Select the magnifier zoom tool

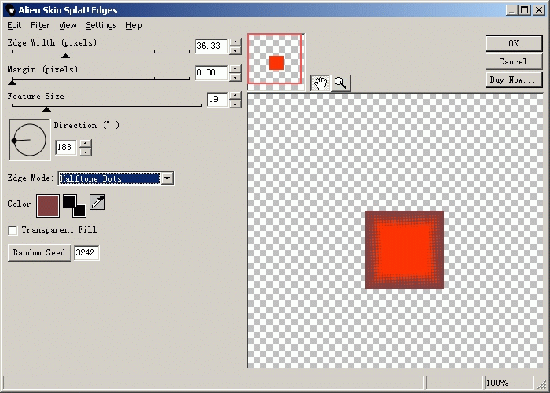coord(341,83)
